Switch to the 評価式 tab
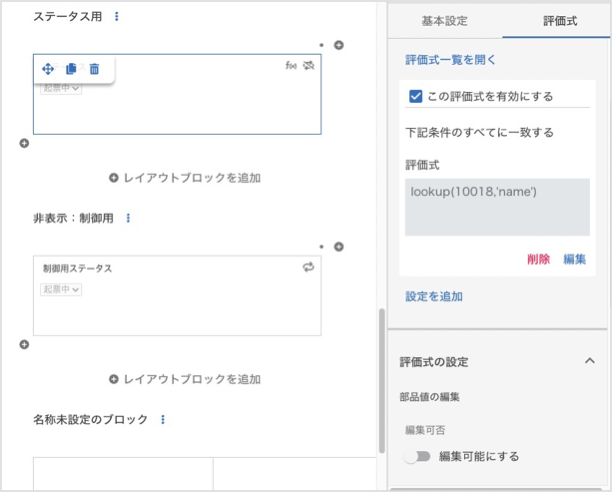Screen dimensions: 612x492 (560, 21)
